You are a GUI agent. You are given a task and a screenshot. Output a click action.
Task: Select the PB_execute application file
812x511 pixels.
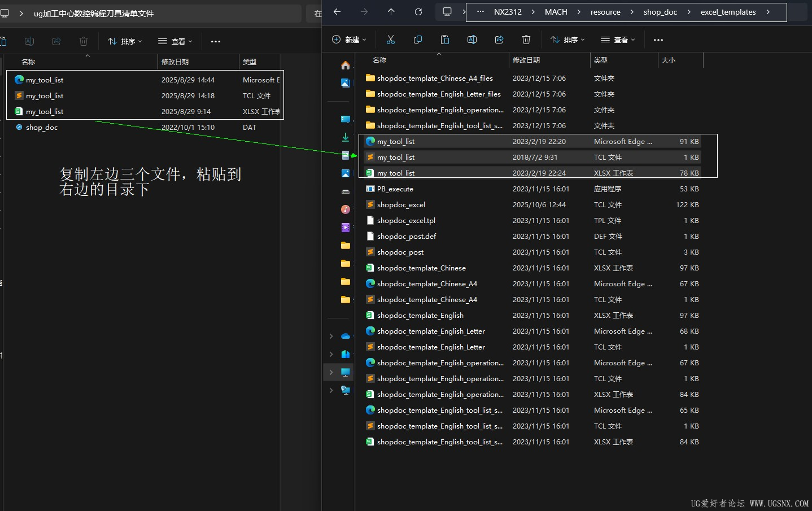(395, 189)
